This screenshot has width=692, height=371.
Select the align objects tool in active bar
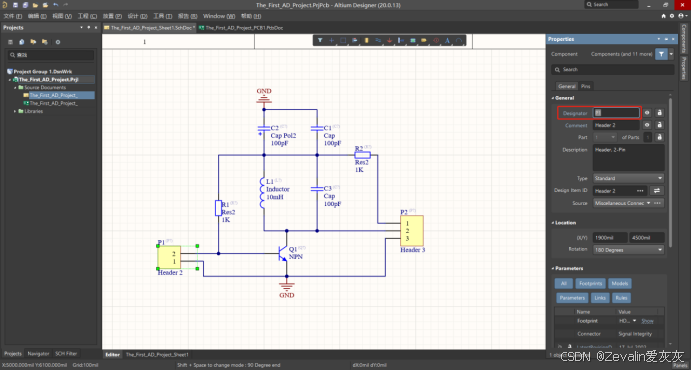pos(354,41)
